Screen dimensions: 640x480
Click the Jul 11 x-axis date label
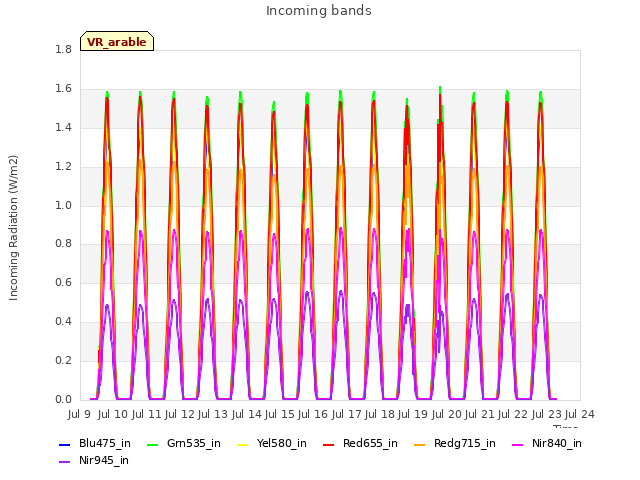(x=146, y=414)
